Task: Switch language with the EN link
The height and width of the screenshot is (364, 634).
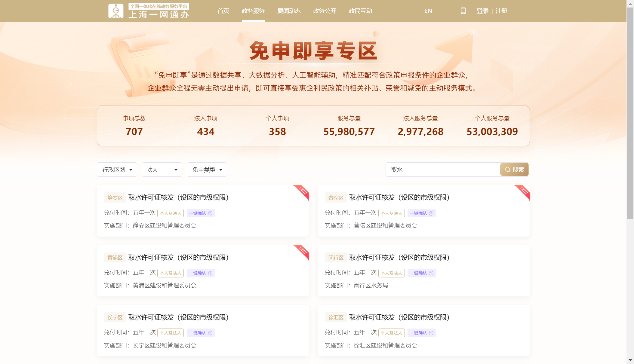Action: [x=428, y=11]
